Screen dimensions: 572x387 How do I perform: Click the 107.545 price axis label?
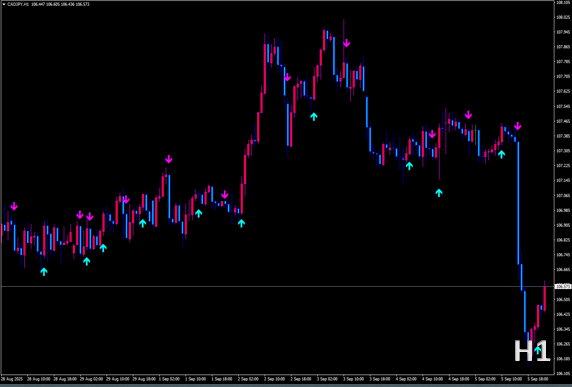pos(564,107)
